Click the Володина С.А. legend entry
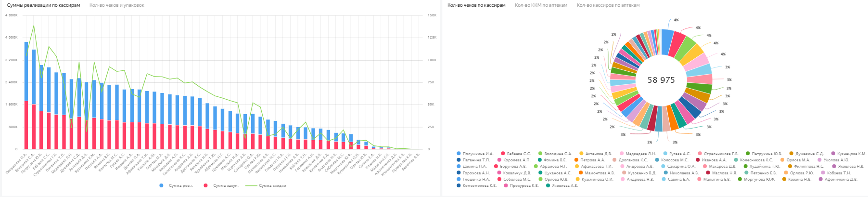Image resolution: width=868 pixels, height=197 pixels. [558, 154]
